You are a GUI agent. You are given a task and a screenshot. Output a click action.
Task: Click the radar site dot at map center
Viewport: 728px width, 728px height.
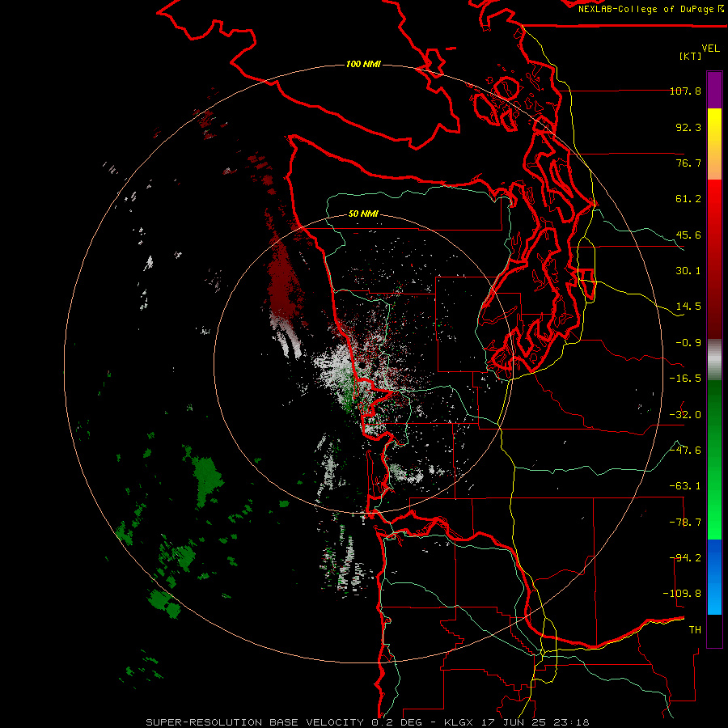point(362,366)
